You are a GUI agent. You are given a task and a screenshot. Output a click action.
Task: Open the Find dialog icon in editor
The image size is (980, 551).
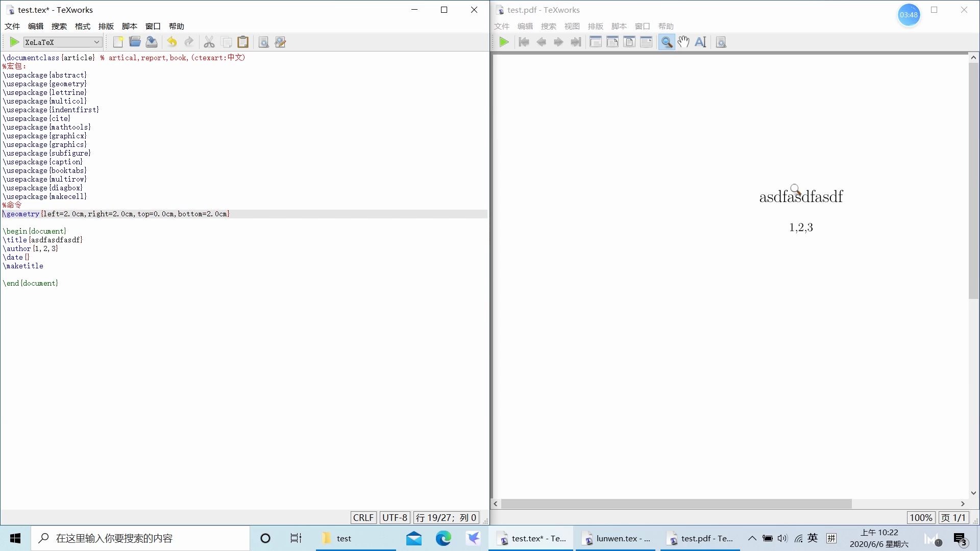pos(263,42)
